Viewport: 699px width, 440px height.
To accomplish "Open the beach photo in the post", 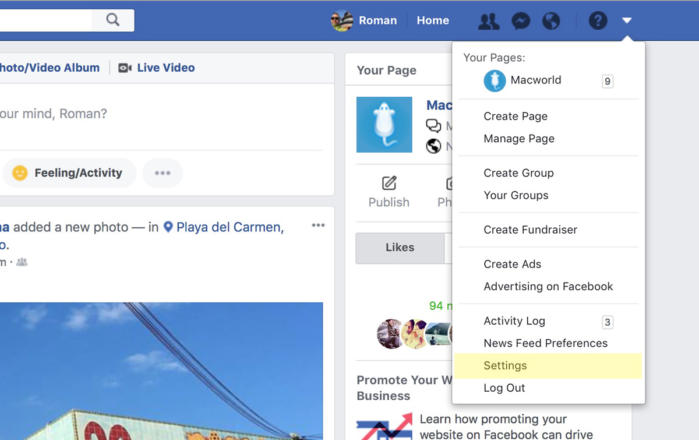I will [x=161, y=371].
